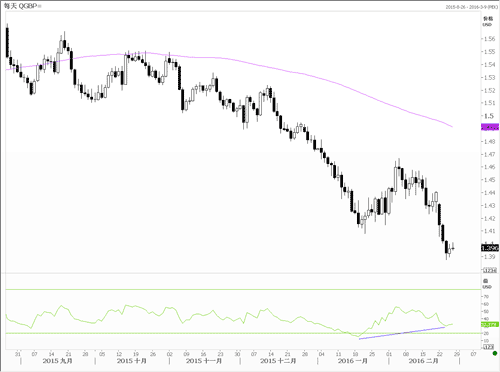Click the chart title 每天 QGBP
This screenshot has height=372, width=500.
tap(20, 6)
